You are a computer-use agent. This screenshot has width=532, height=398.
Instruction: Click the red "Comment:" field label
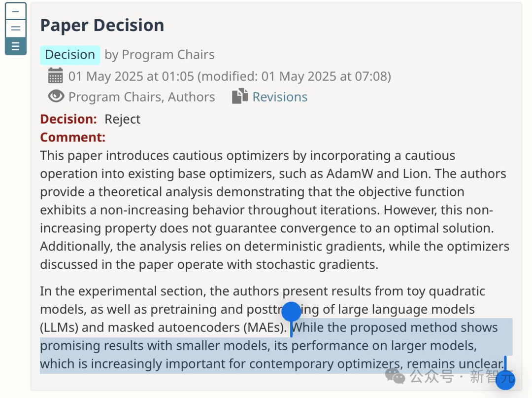(73, 137)
